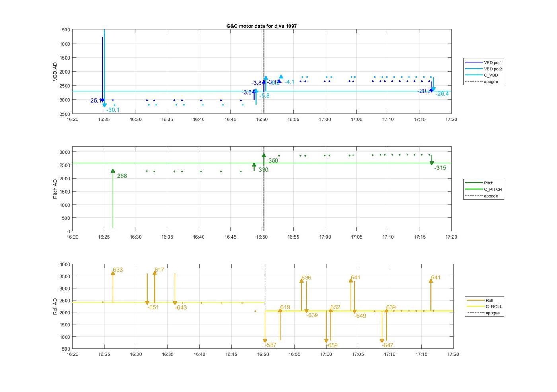
Task: Click the roll down-arrow marker beside '-587'
Action: 265,341
